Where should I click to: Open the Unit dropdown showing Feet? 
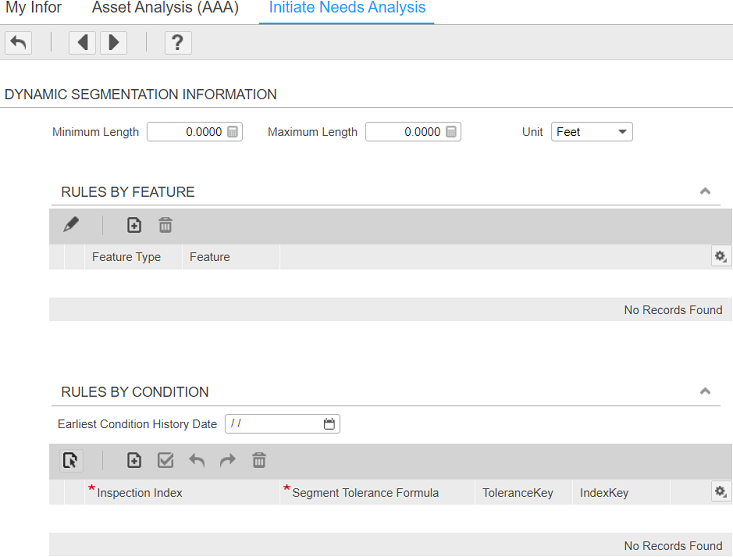[x=591, y=132]
